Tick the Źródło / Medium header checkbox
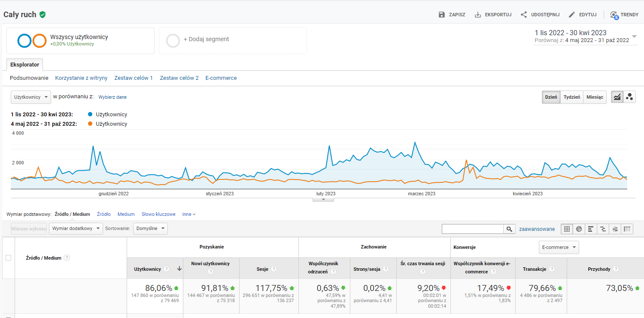The width and height of the screenshot is (644, 318). tap(8, 257)
